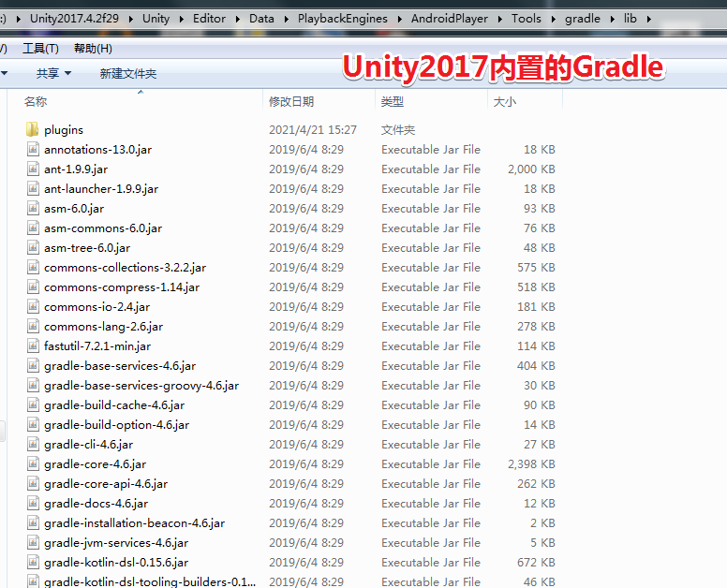Open the plugins folder icon
This screenshot has width=727, height=588.
[x=33, y=129]
